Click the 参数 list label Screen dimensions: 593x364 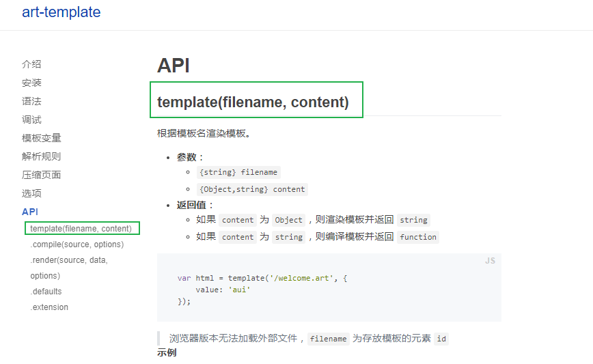190,157
